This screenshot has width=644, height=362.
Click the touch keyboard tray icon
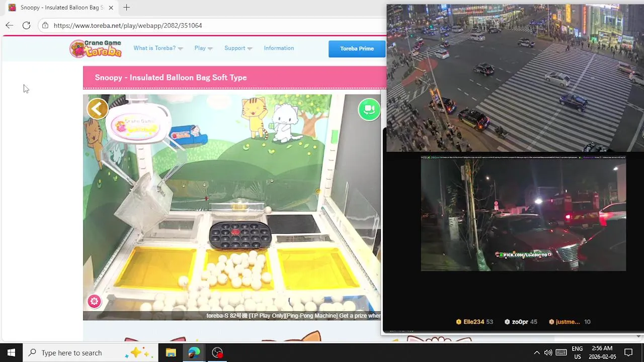pos(561,352)
